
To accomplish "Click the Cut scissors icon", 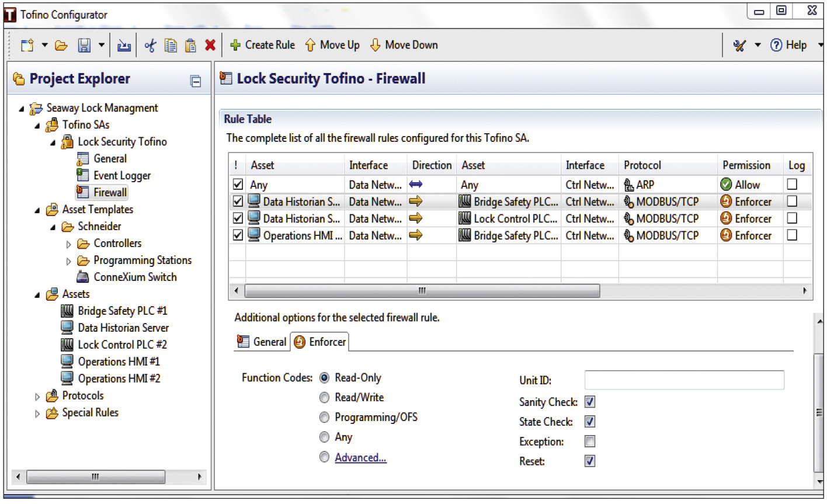I will (150, 45).
